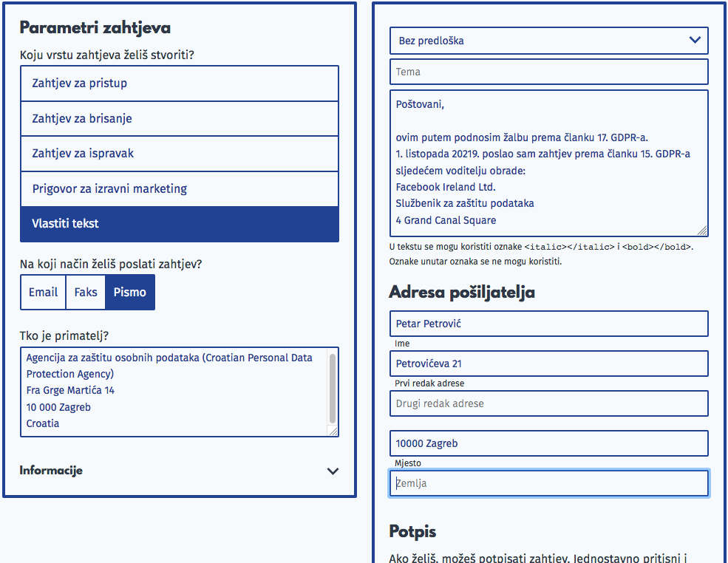Click the template dropdown chevron arrow

[x=694, y=40]
